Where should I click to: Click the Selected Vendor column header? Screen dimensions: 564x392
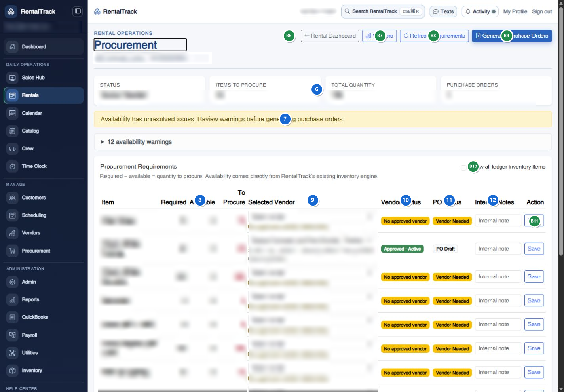272,202
